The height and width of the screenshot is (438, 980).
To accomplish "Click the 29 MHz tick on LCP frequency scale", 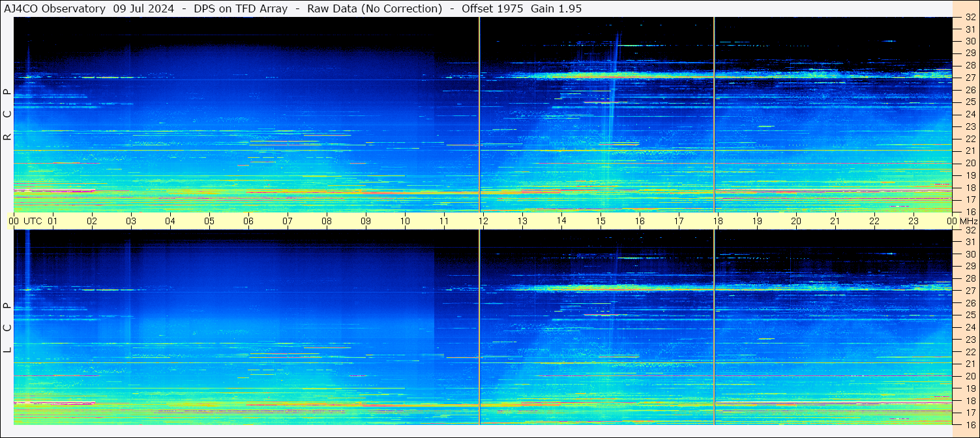I will 970,266.
